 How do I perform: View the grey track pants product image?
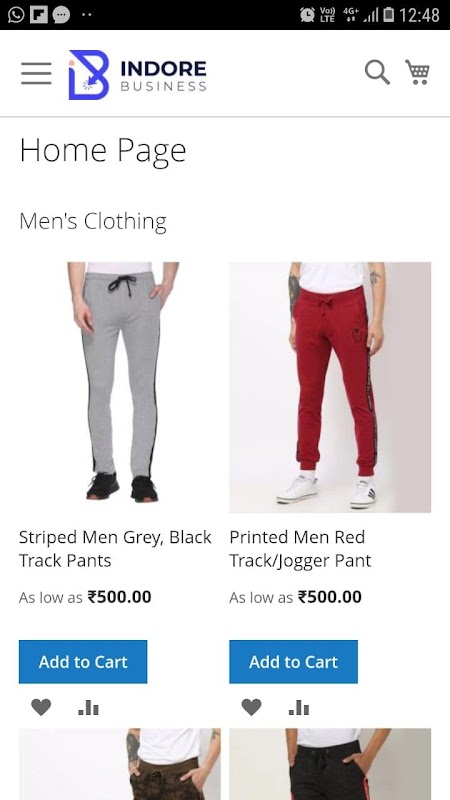click(x=120, y=387)
